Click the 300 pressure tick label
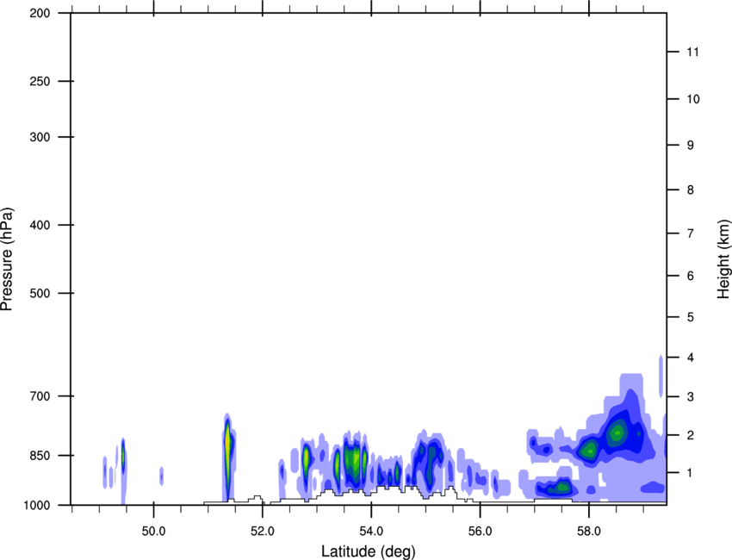The width and height of the screenshot is (732, 560). click(40, 137)
